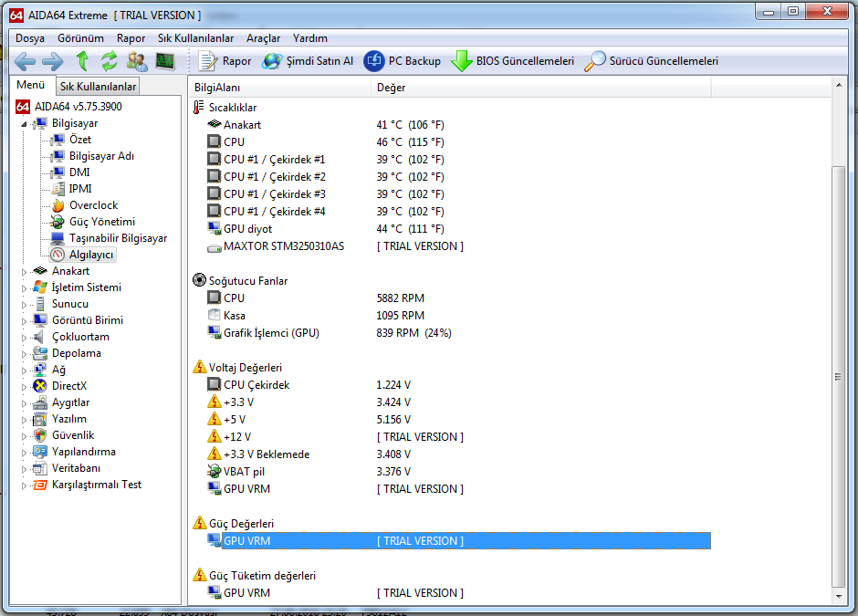Open the Yardım menu
This screenshot has height=616, width=858.
coord(310,38)
